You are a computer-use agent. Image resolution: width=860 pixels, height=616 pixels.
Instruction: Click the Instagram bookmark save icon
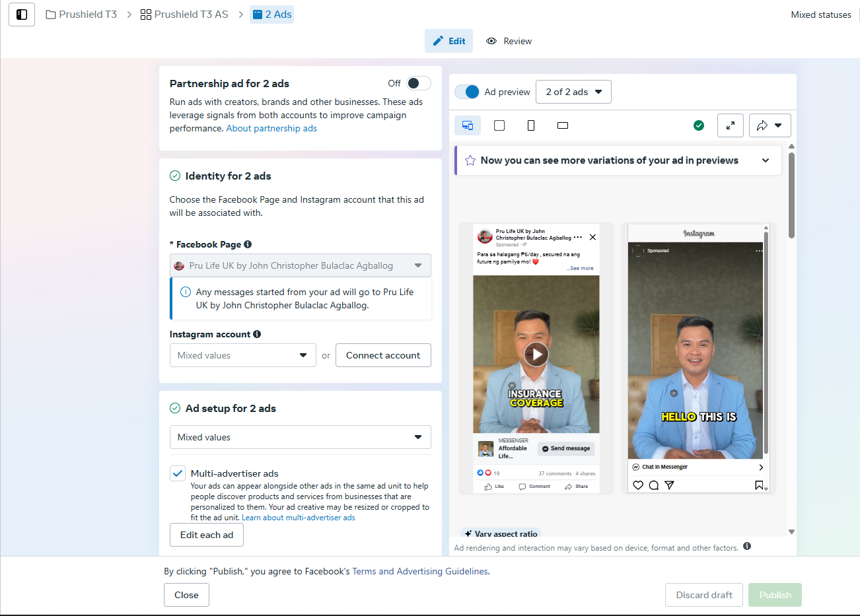tap(759, 485)
